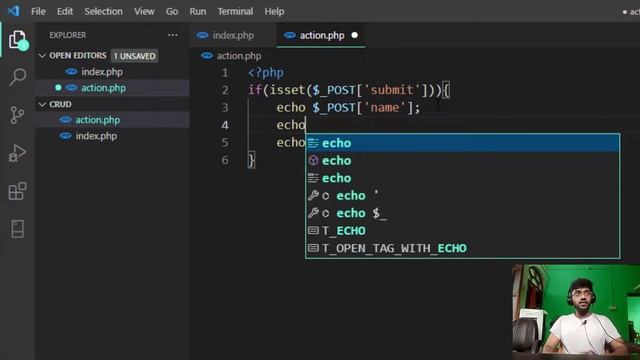Screen dimensions: 640x360
Task: Choose the T_OPEN_TAG_WITH_ECHO suggestion
Action: [462, 248]
